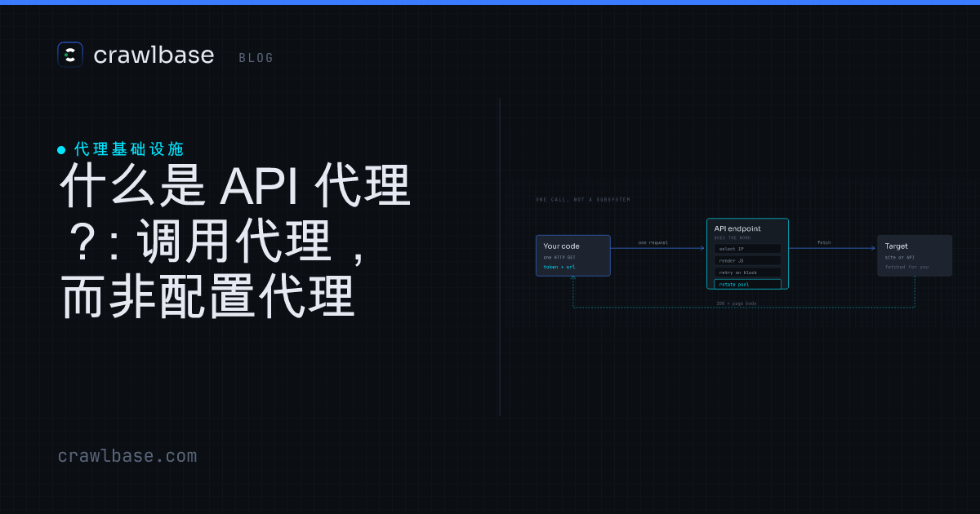The height and width of the screenshot is (514, 980).
Task: Click the retry on block row
Action: tap(747, 273)
